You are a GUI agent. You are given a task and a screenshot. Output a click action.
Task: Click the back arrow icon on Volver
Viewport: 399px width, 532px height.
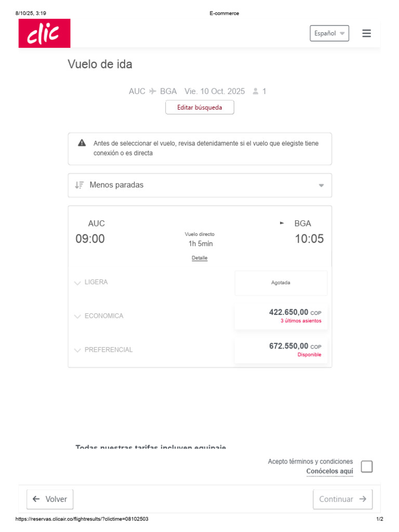pyautogui.click(x=36, y=499)
